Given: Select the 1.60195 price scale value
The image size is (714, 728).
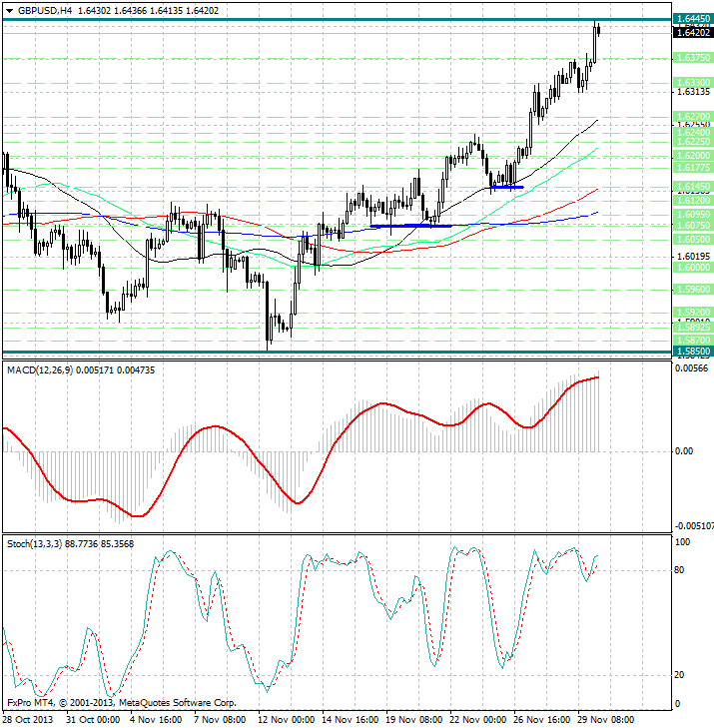Looking at the screenshot, I should coord(694,257).
